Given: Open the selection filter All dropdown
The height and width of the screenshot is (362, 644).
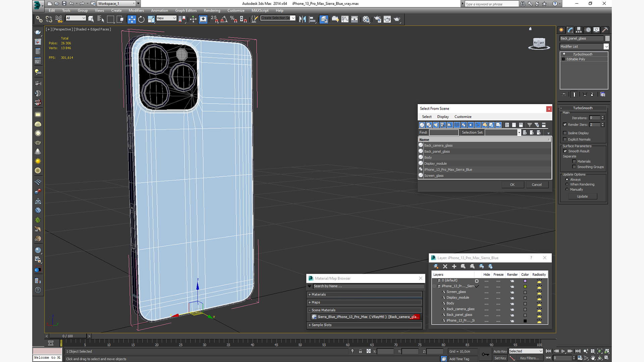Looking at the screenshot, I should pos(76,18).
